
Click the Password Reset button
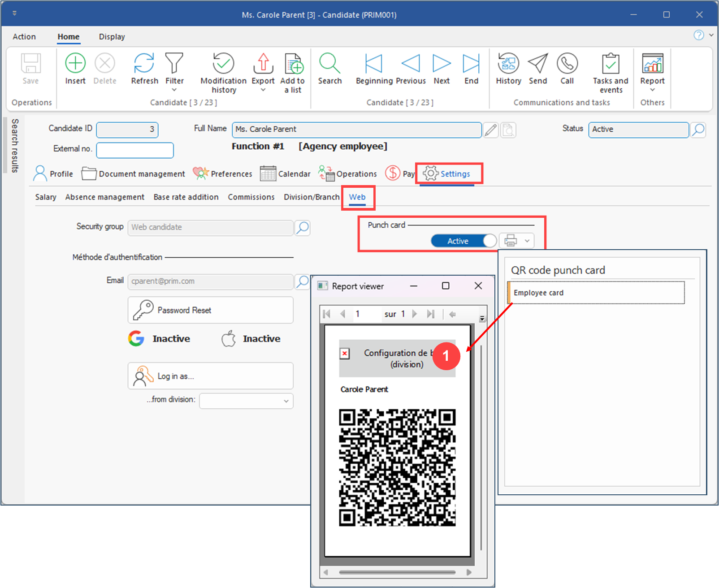point(211,310)
